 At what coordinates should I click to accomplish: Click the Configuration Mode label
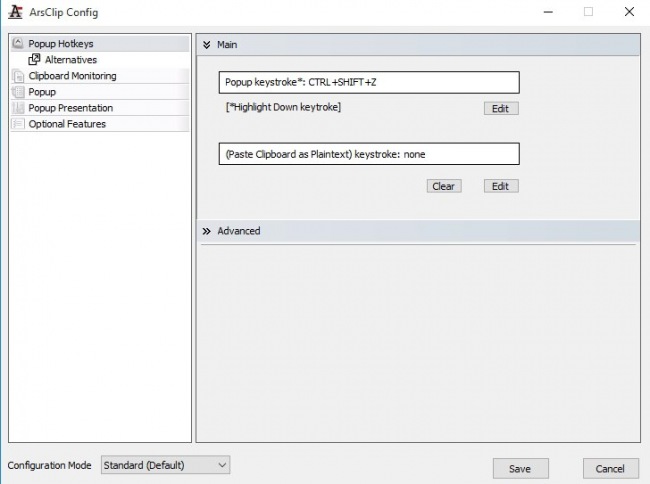click(49, 465)
